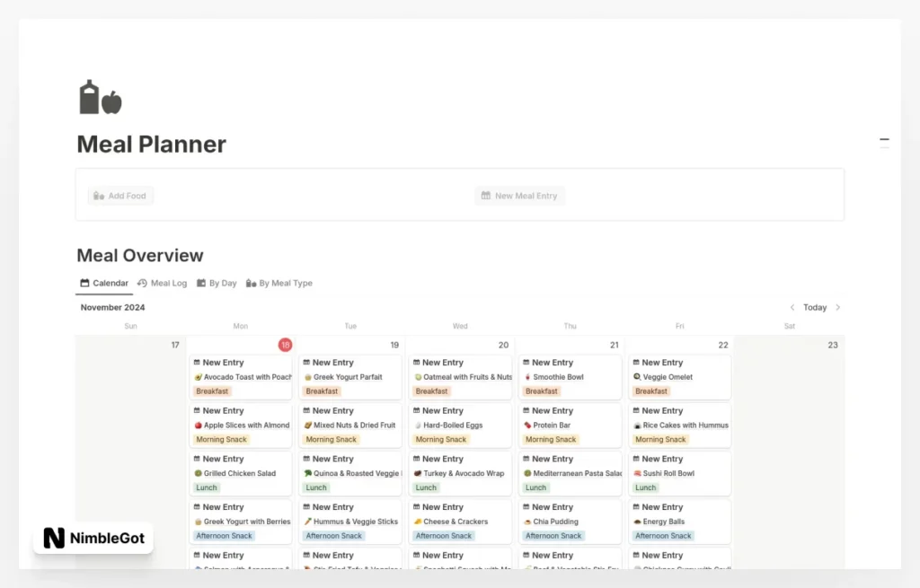Click the Meal Overview heading

pos(139,256)
